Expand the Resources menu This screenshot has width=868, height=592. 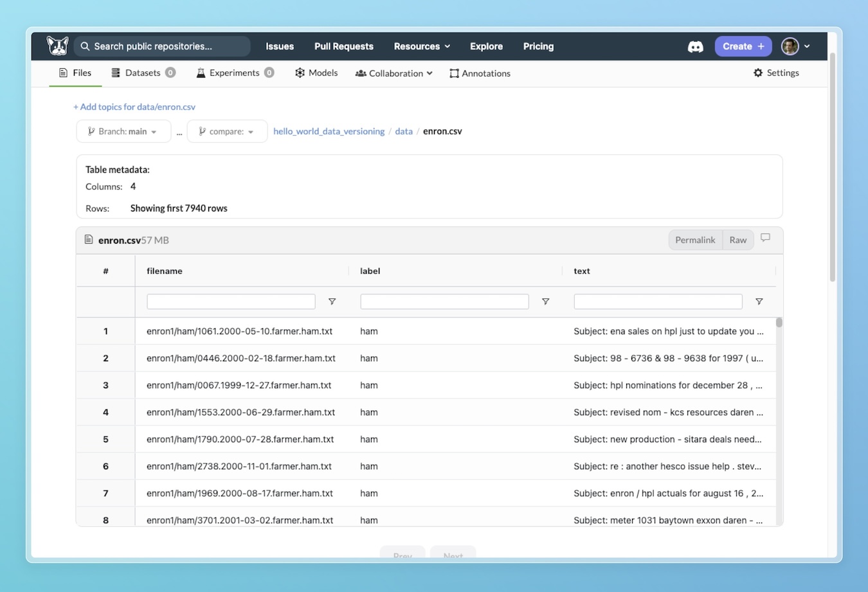(421, 46)
